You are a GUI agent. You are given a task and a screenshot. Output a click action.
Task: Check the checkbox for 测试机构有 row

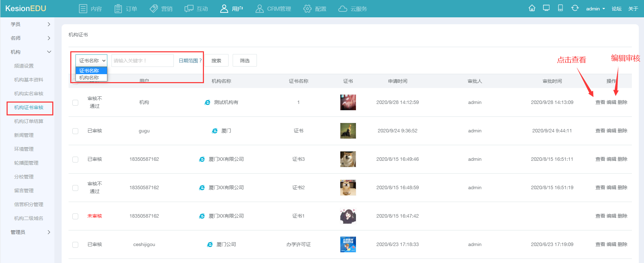(75, 103)
